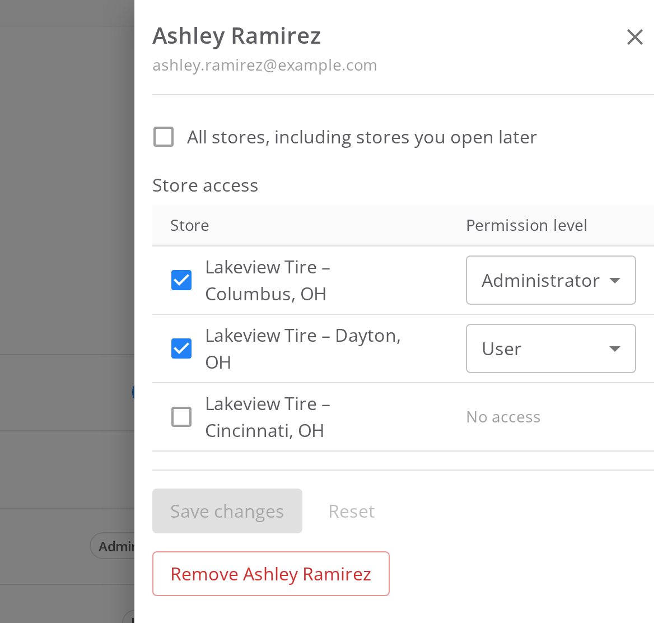Click the Store access heading

pyautogui.click(x=206, y=185)
